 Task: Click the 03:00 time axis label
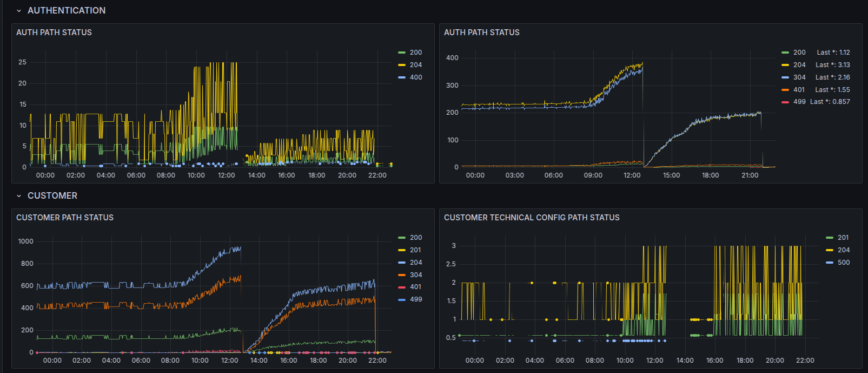[514, 175]
